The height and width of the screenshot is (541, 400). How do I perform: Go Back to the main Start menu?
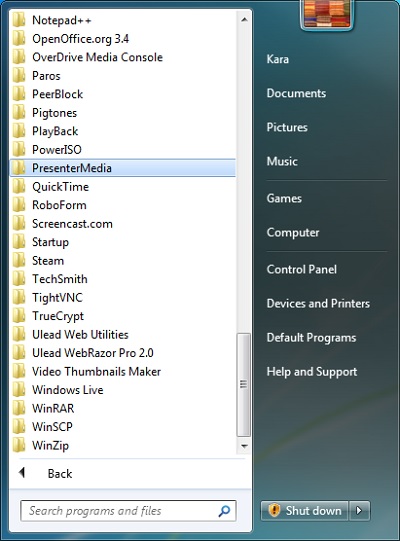(x=59, y=473)
